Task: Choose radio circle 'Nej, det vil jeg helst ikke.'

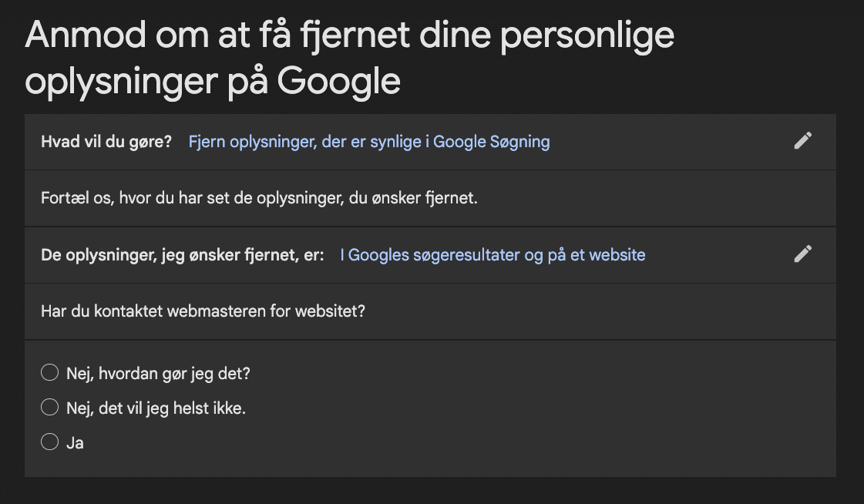Action: click(49, 408)
